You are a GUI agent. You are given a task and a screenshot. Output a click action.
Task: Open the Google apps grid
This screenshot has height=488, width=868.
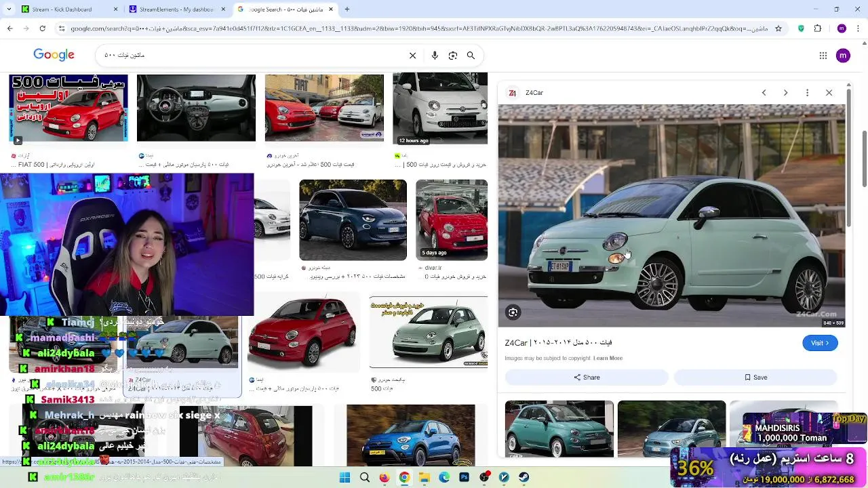[x=823, y=56]
